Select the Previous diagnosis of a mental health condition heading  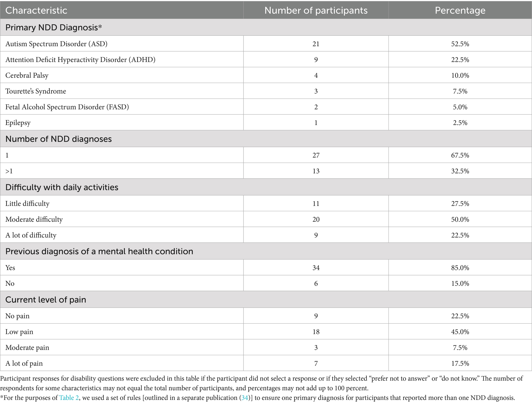pos(99,251)
